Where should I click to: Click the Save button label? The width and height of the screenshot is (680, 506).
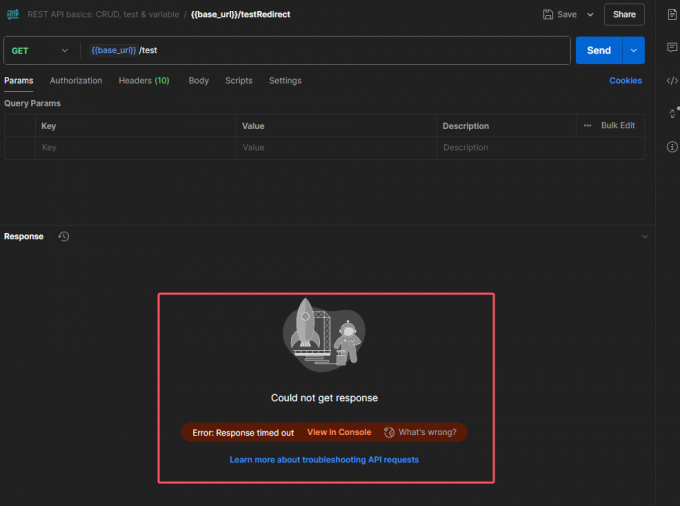567,14
